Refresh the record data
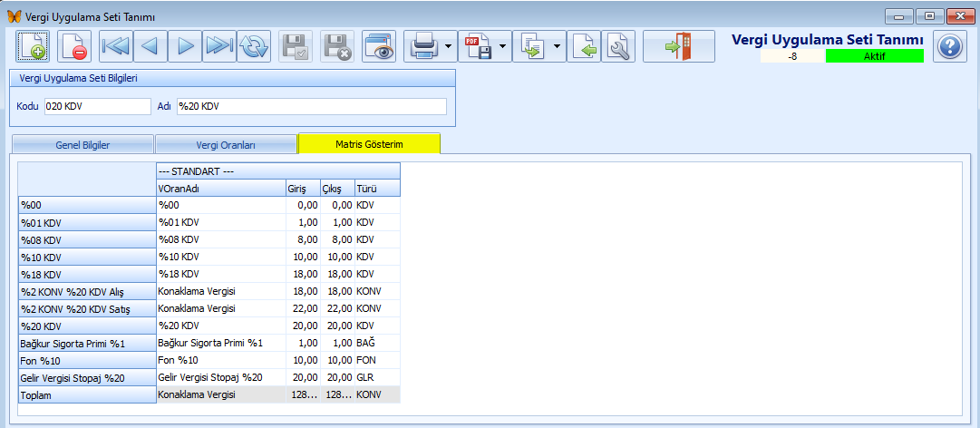This screenshot has width=980, height=428. pos(254,46)
